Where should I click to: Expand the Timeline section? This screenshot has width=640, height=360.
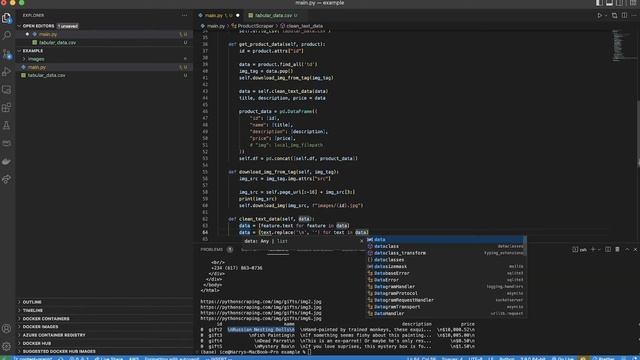click(104, 310)
